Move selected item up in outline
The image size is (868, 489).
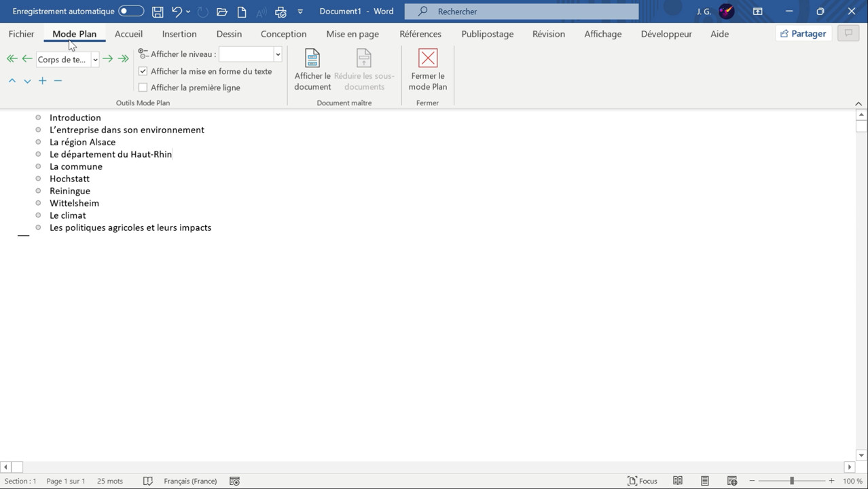pos(12,81)
